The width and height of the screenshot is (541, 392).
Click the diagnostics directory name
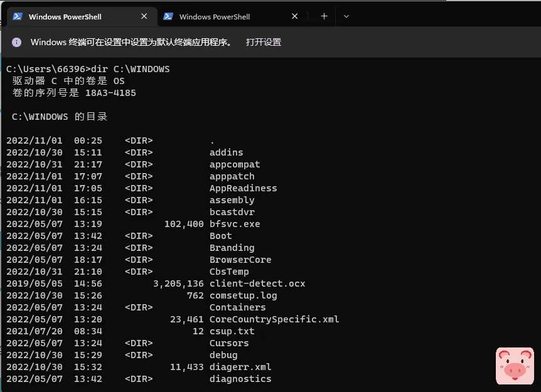(x=240, y=379)
